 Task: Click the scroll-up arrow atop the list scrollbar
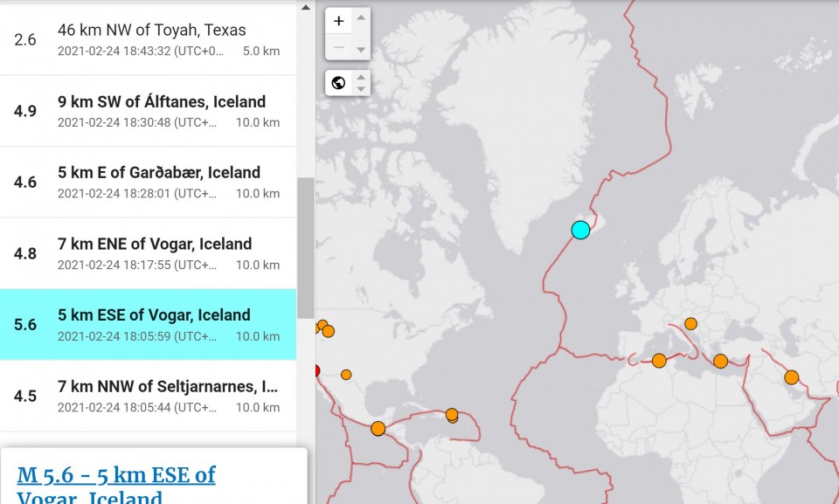305,7
